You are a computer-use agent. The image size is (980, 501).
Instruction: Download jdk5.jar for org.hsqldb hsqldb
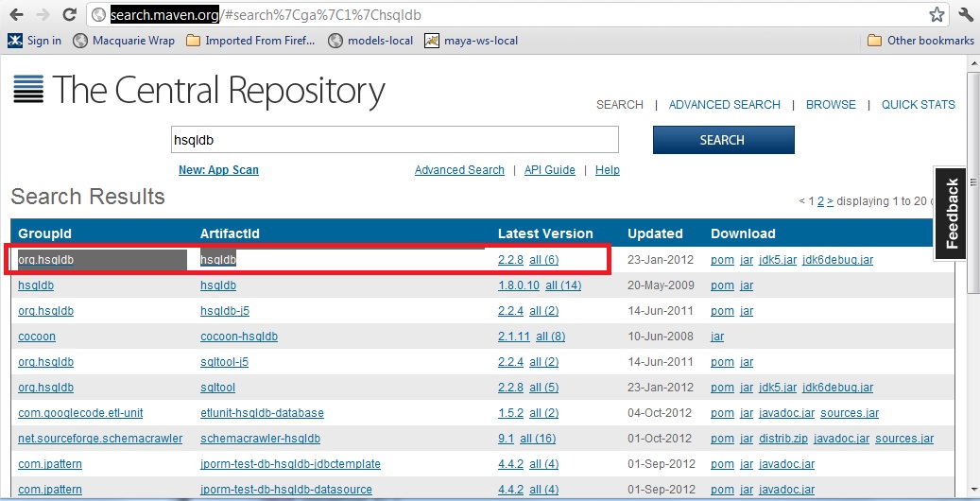778,260
